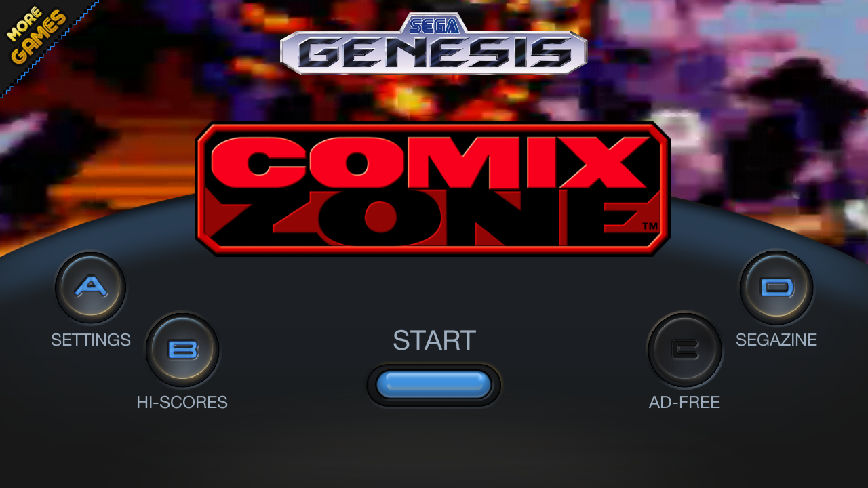Click the SETTINGS label
The height and width of the screenshot is (488, 868).
[91, 340]
